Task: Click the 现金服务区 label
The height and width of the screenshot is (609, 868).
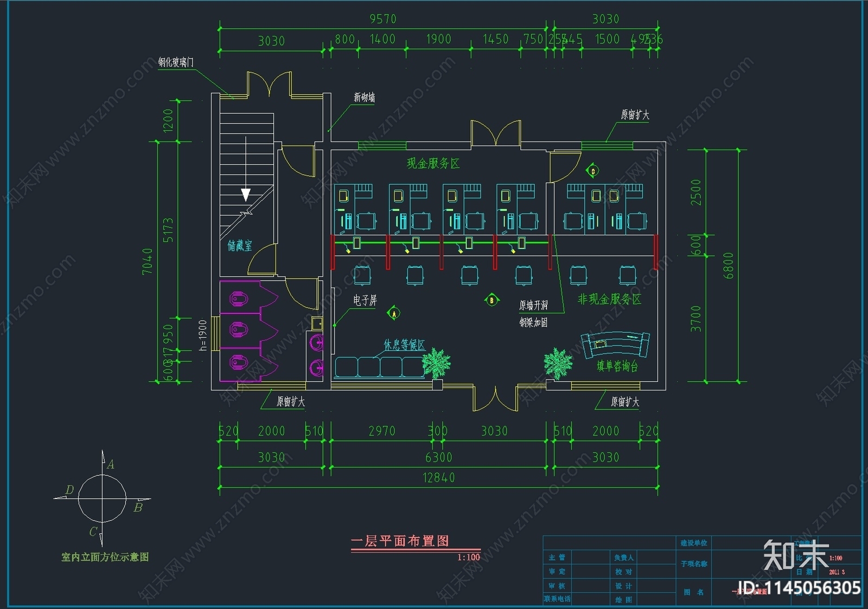Action: click(433, 163)
